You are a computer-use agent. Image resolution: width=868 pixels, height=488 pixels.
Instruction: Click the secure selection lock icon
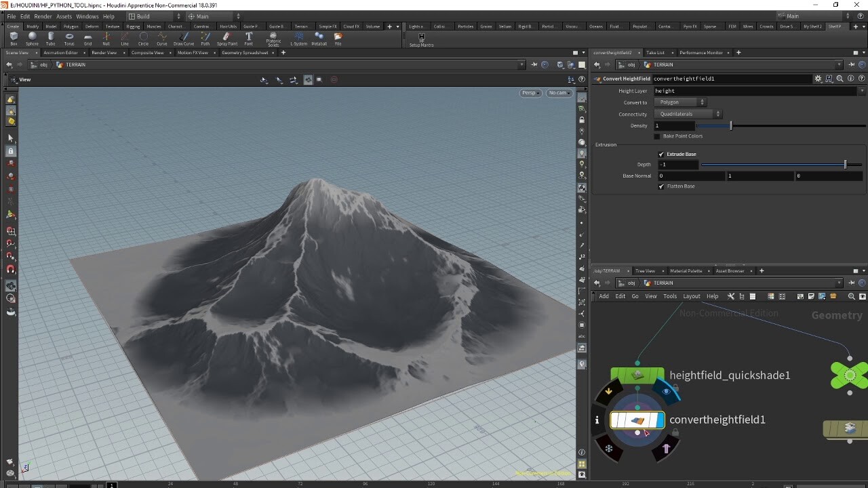click(581, 121)
